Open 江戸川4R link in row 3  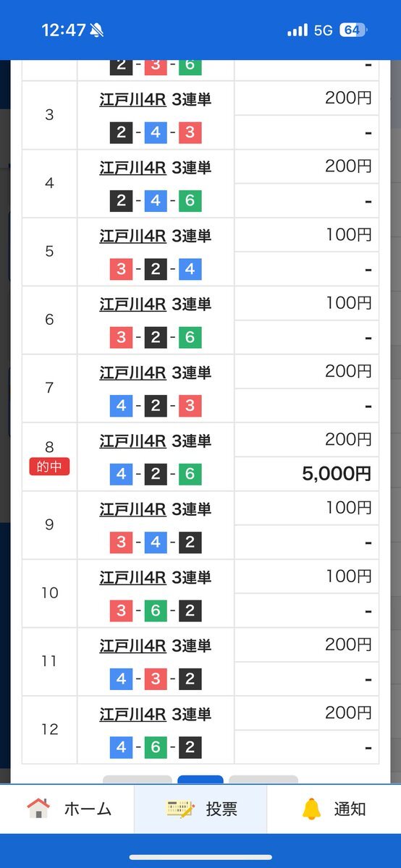pos(132,99)
